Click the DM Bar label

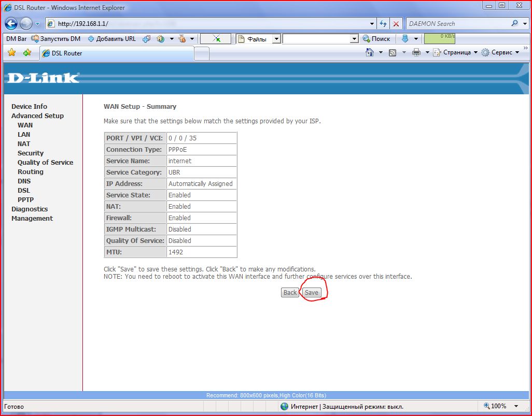tap(16, 39)
